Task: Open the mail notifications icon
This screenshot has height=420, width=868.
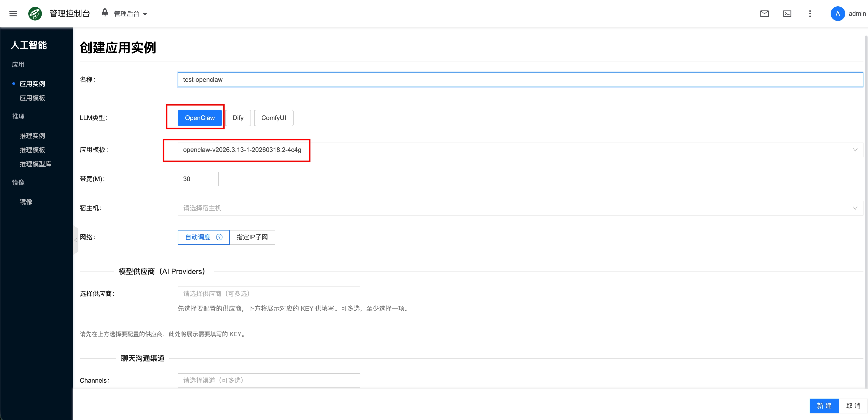Action: click(x=764, y=14)
